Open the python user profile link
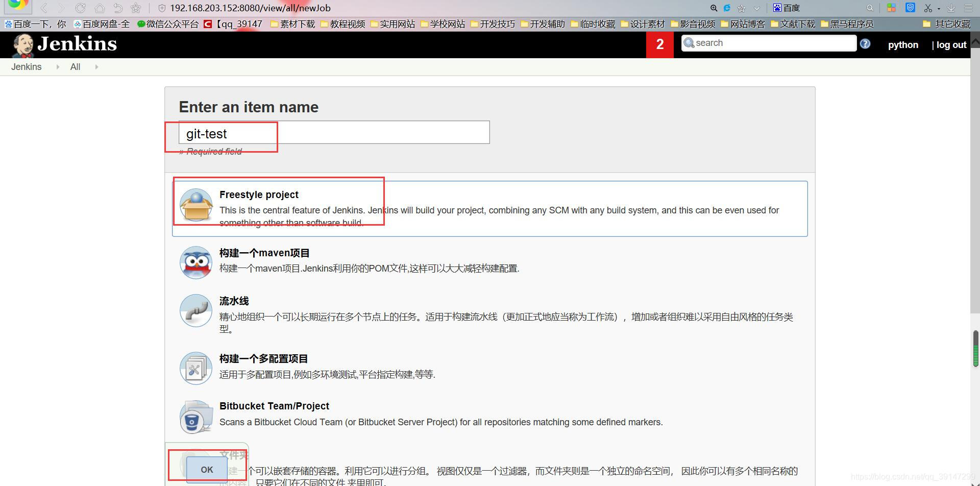This screenshot has width=980, height=486. [x=903, y=44]
